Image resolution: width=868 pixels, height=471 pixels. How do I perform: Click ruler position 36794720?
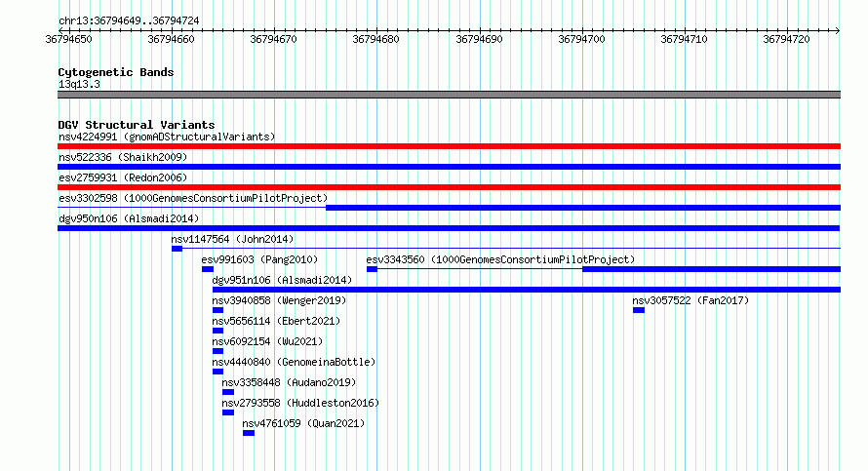point(787,39)
